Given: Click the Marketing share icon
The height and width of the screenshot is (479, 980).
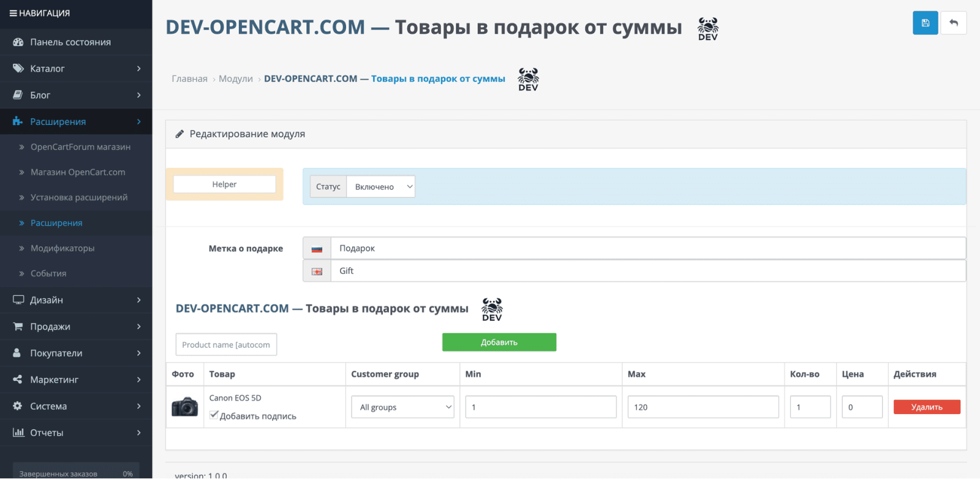Looking at the screenshot, I should click(18, 379).
